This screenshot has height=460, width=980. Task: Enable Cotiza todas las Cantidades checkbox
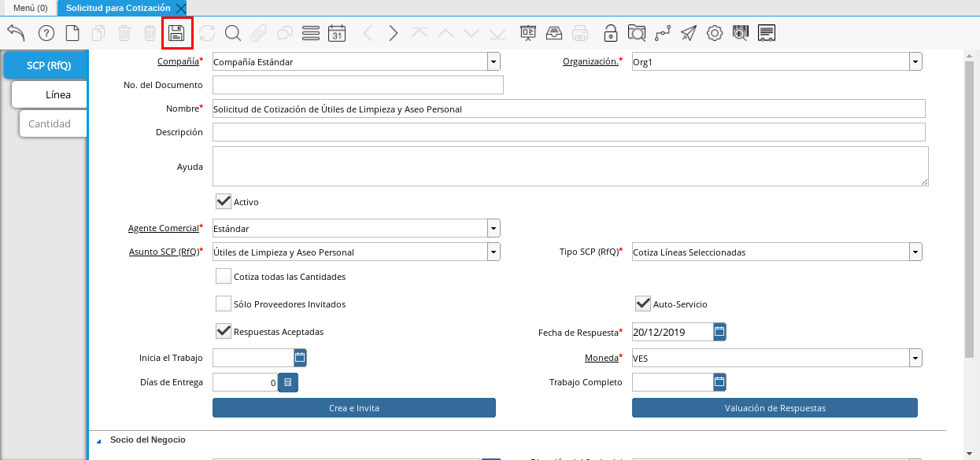click(x=224, y=277)
